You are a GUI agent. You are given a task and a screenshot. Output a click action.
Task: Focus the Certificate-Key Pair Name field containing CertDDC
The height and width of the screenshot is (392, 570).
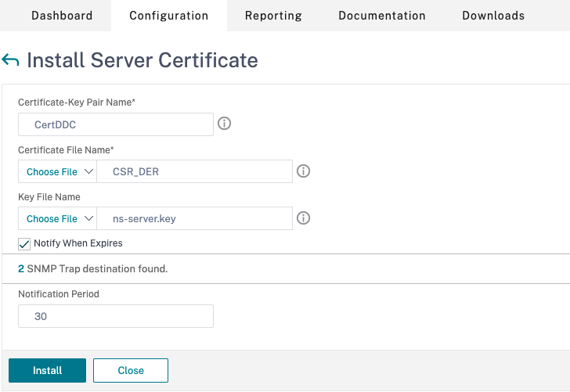(116, 124)
